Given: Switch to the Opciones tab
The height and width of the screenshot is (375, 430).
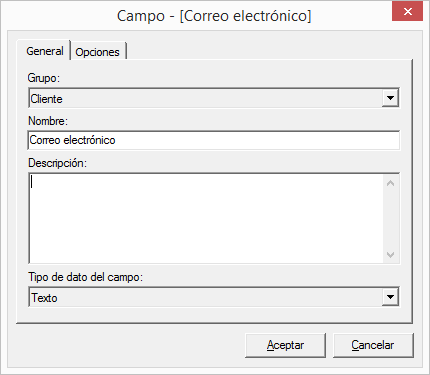Looking at the screenshot, I should point(98,52).
